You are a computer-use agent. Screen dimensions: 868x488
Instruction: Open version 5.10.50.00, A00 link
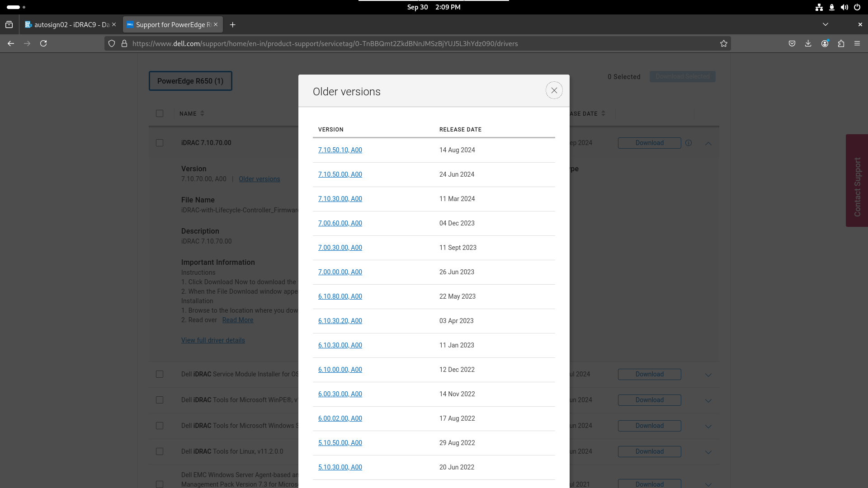click(x=340, y=443)
